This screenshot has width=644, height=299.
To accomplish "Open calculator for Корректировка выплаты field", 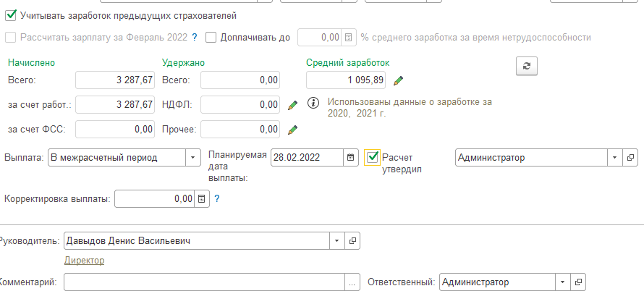I will [x=202, y=198].
